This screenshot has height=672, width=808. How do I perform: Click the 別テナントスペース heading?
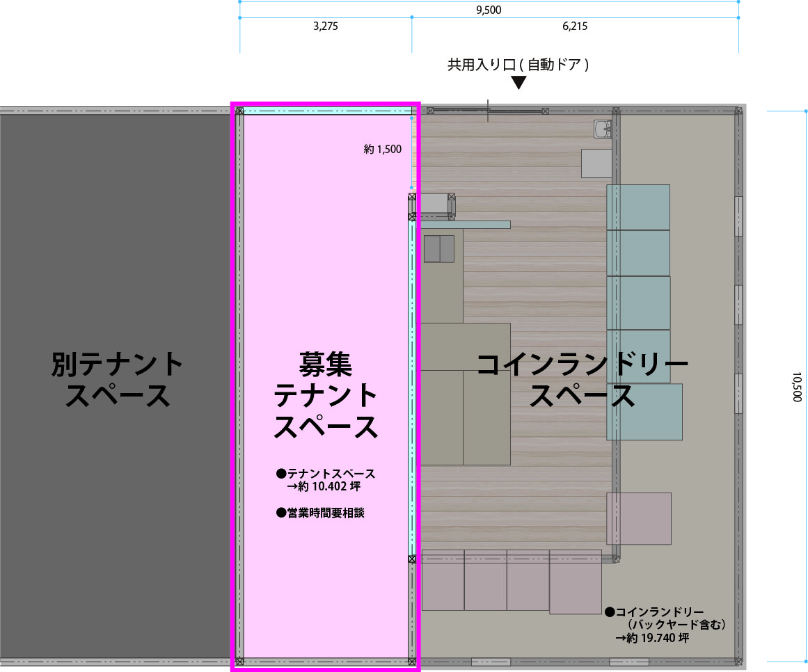point(118,380)
